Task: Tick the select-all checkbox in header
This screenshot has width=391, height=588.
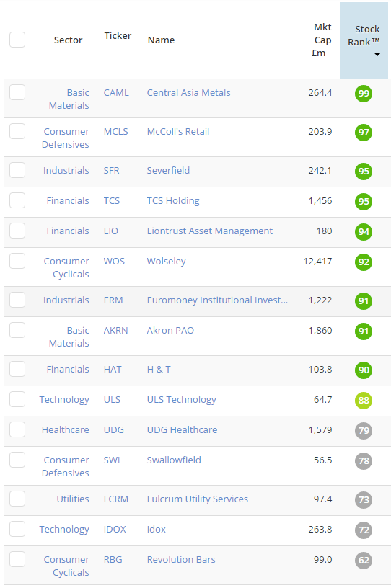Action: pyautogui.click(x=17, y=40)
